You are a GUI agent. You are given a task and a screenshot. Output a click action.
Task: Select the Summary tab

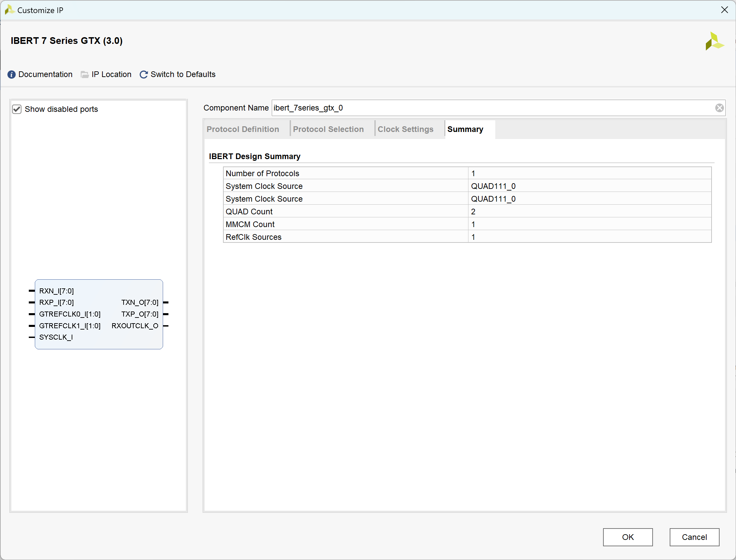[x=465, y=129]
